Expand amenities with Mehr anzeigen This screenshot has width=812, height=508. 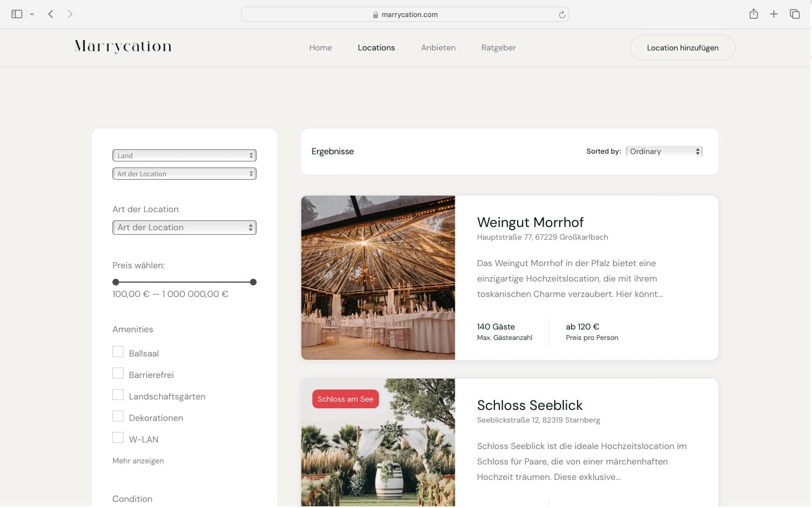[x=138, y=461]
